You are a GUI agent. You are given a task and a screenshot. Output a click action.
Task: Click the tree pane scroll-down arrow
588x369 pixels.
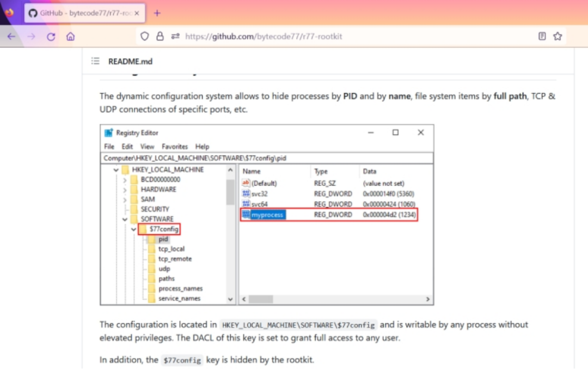coord(230,299)
